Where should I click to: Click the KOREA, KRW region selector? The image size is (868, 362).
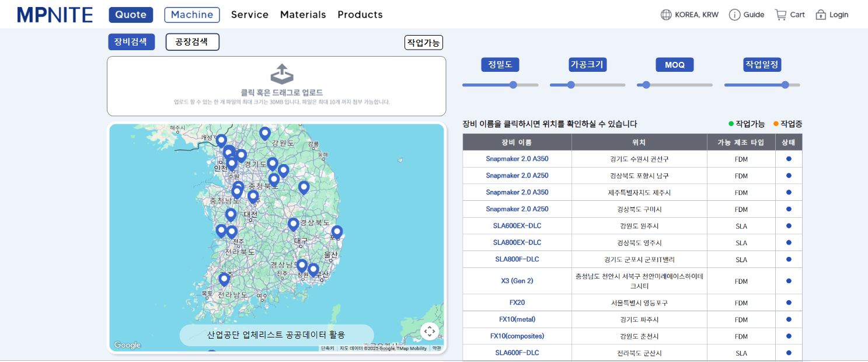(689, 15)
